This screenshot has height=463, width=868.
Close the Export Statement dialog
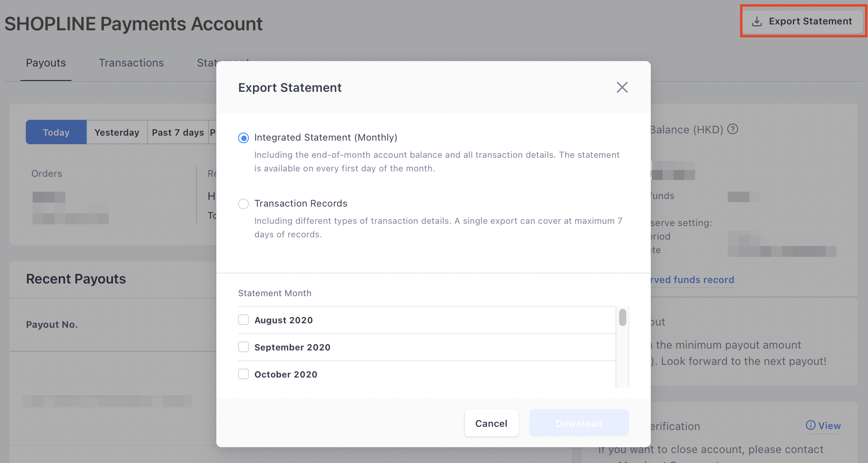pos(622,87)
